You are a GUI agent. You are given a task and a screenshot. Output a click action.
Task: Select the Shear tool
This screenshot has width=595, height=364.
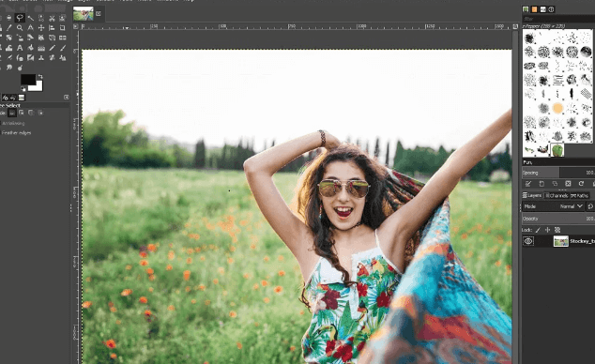click(30, 38)
